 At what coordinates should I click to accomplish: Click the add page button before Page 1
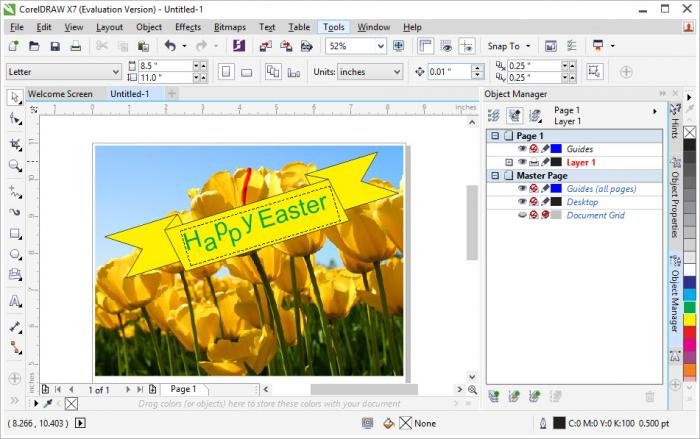45,389
